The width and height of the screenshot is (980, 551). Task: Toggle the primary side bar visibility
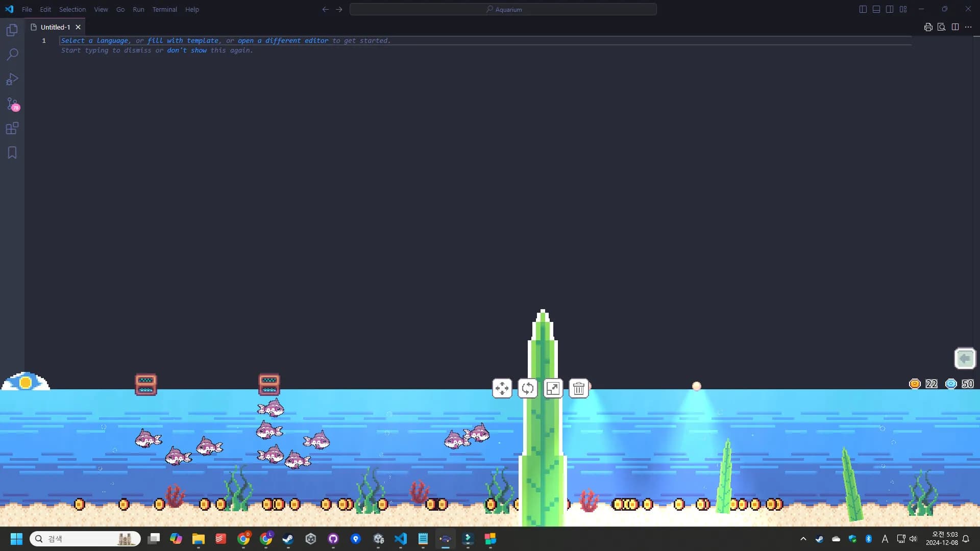click(863, 9)
